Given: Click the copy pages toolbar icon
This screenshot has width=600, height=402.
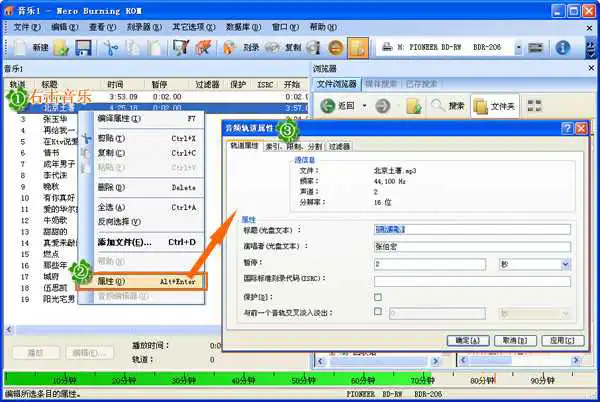Looking at the screenshot, I should point(134,47).
